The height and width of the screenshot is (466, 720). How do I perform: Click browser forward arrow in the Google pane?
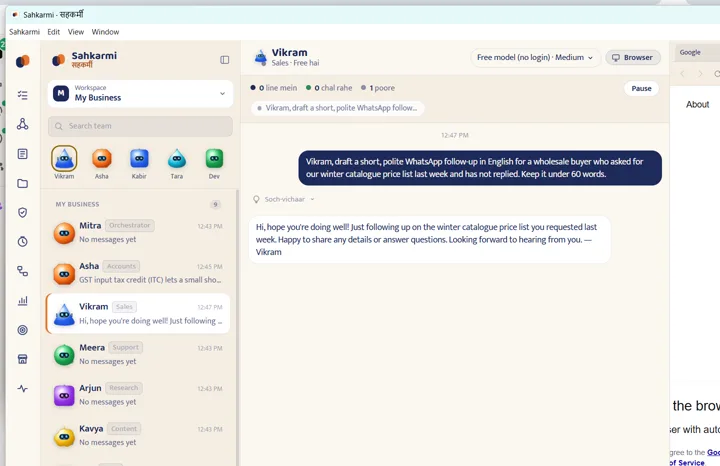click(700, 73)
